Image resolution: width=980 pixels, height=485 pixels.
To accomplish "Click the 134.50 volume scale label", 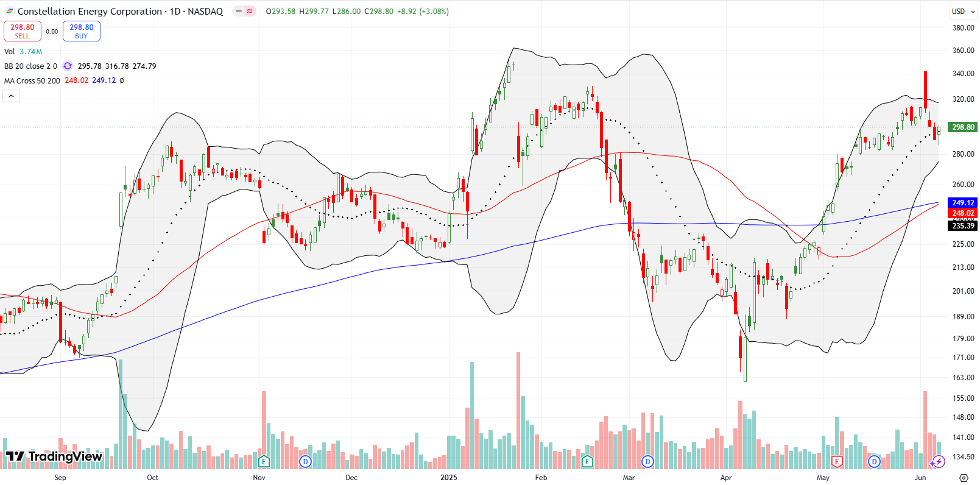I will coord(964,457).
